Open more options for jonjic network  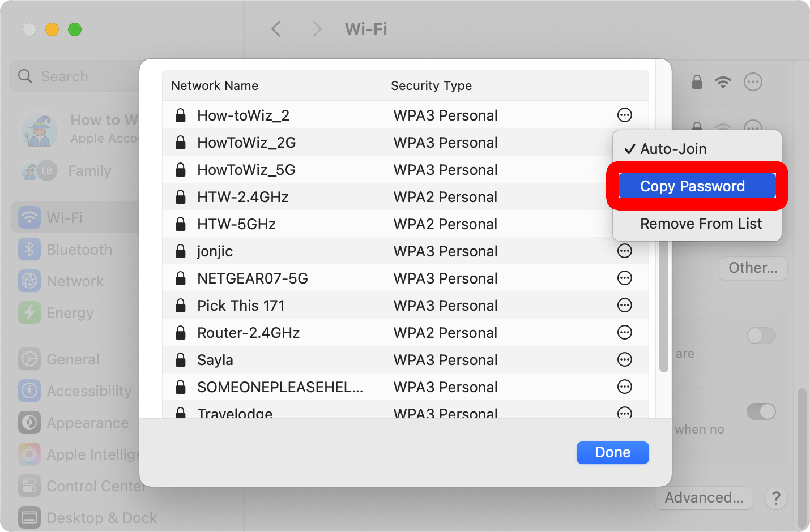tap(624, 251)
